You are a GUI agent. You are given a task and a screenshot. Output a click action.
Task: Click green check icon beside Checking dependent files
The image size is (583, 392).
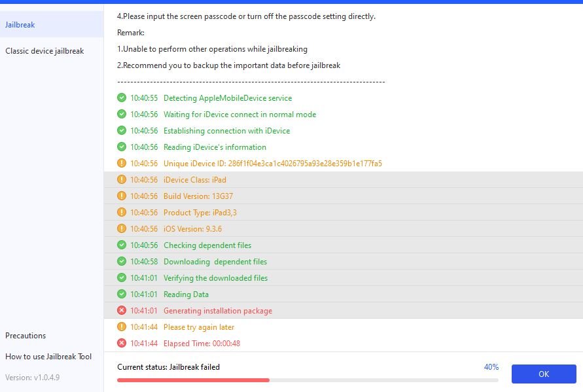(122, 245)
